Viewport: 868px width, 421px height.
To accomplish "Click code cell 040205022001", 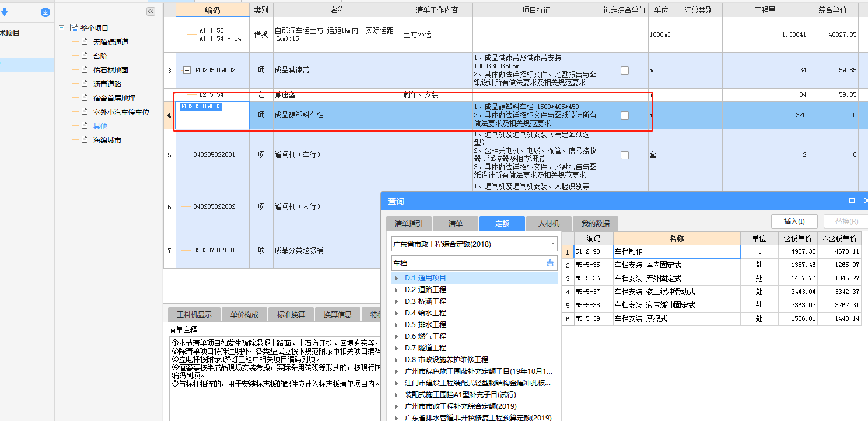I will tap(212, 155).
